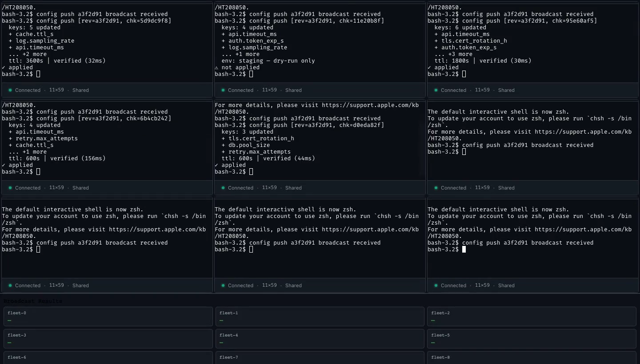This screenshot has width=640, height=364.
Task: Open the fleet-0 broadcast result card
Action: coord(108,317)
